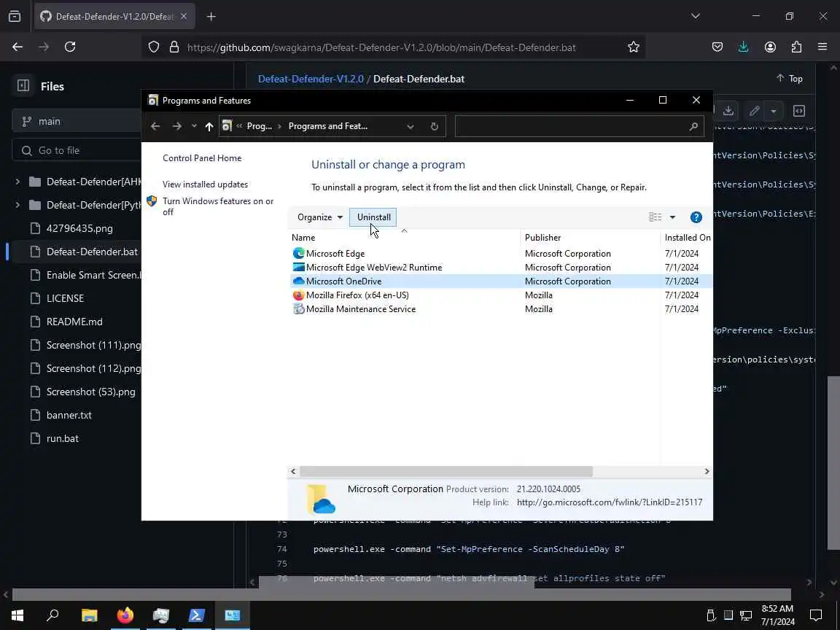Edit file pencil icon on GitHub

tap(754, 111)
